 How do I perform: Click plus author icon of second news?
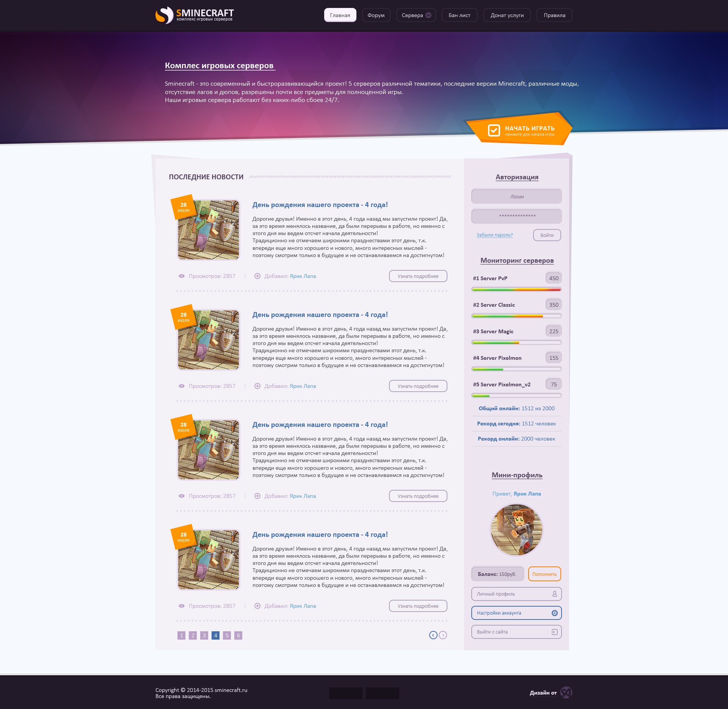(x=257, y=386)
